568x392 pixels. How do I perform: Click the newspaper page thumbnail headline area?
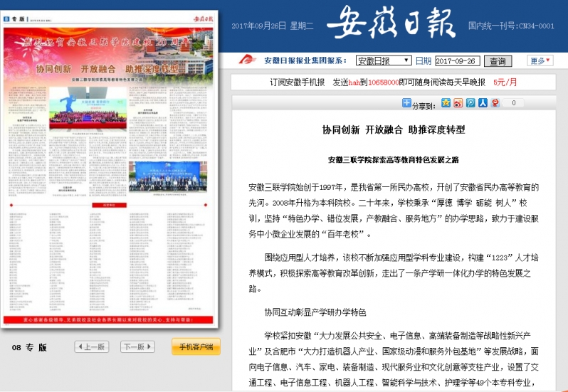110,70
